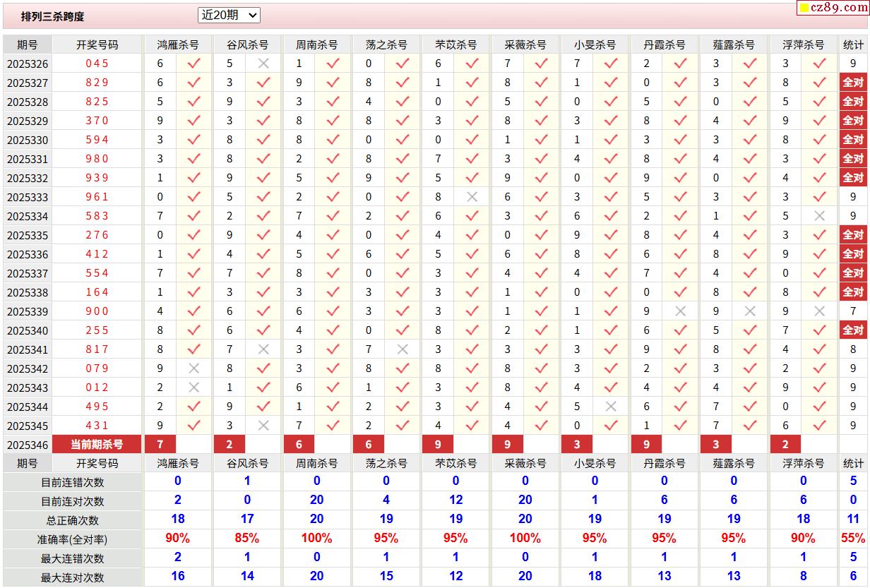Click the red 2 badge under 浮萍杀号
Image resolution: width=870 pixels, height=588 pixels.
coord(786,445)
